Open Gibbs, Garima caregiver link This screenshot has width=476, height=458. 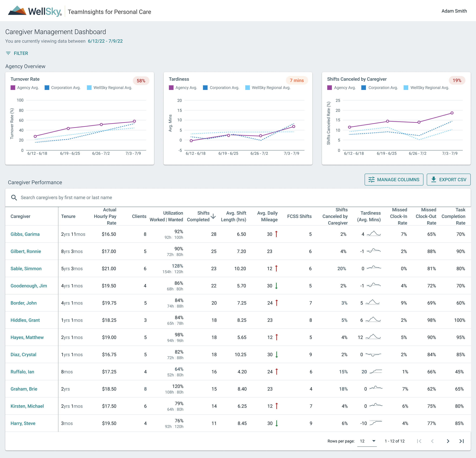25,234
